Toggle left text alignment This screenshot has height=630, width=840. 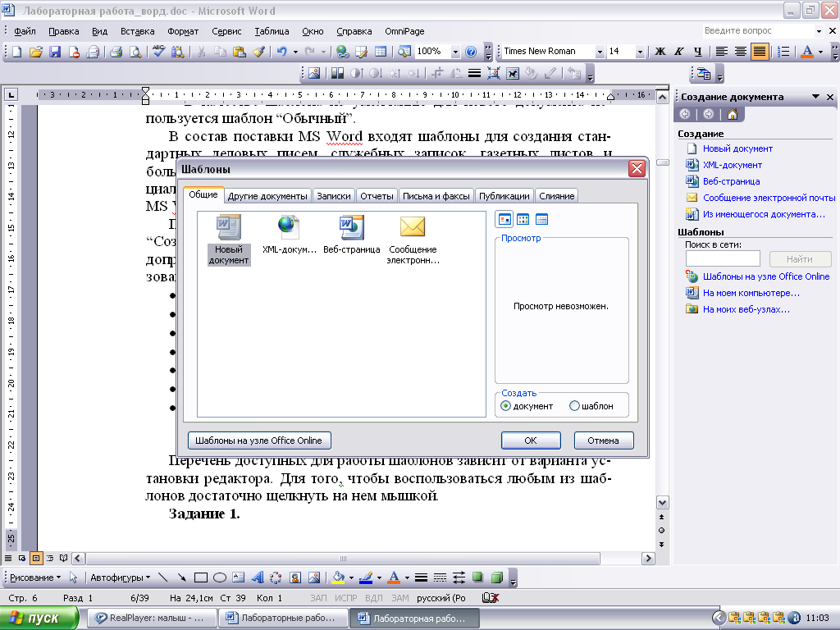click(x=722, y=52)
